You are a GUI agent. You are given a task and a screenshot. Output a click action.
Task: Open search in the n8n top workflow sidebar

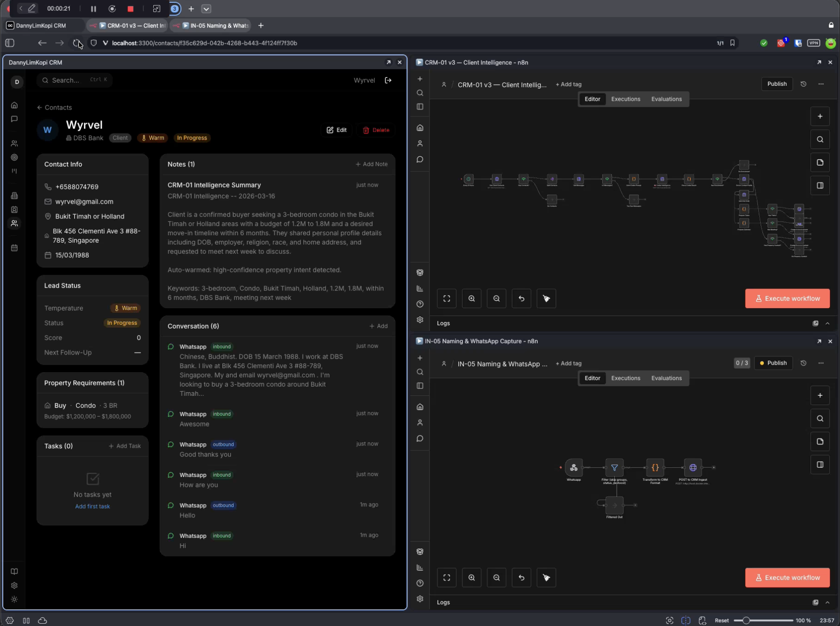click(x=420, y=93)
